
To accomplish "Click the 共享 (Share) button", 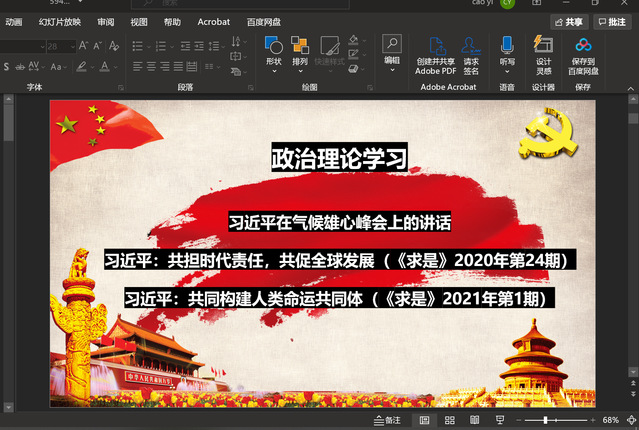I will tap(568, 21).
